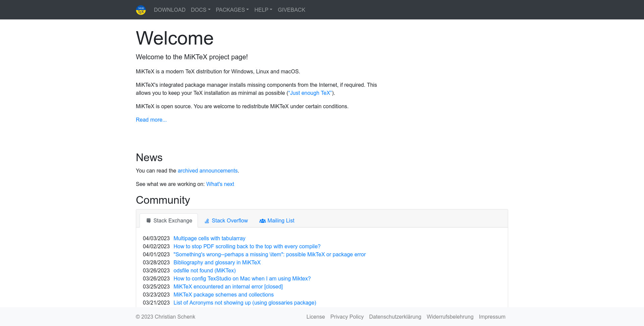The image size is (644, 326).
Task: Open the GIVEBACK nav item
Action: [x=291, y=10]
